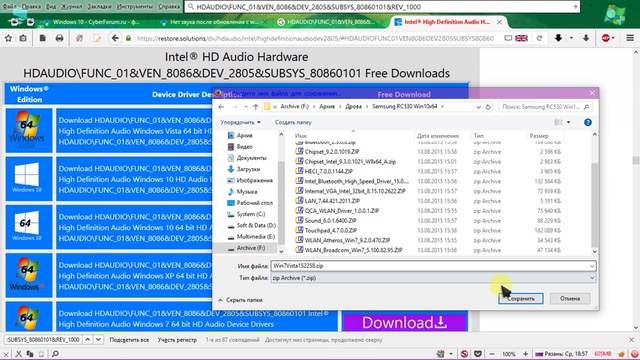Click the bookmark star icon in browser toolbar

[9, 38]
